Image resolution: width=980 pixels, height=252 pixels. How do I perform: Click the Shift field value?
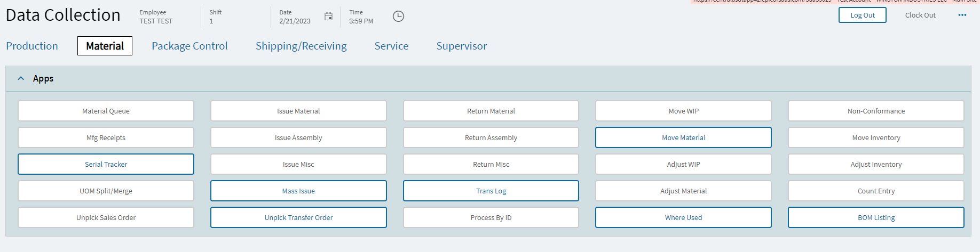pyautogui.click(x=211, y=21)
